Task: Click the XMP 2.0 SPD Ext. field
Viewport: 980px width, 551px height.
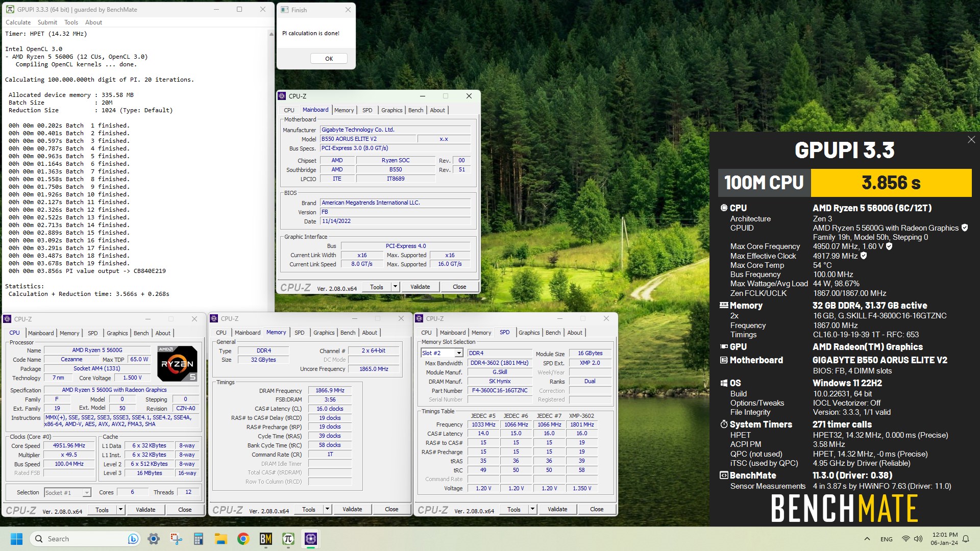Action: 590,363
